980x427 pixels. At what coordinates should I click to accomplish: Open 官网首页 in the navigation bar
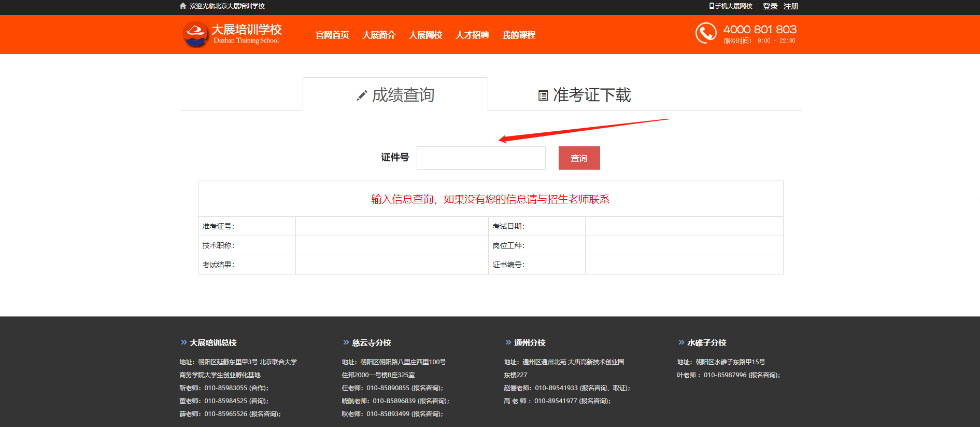click(x=332, y=35)
